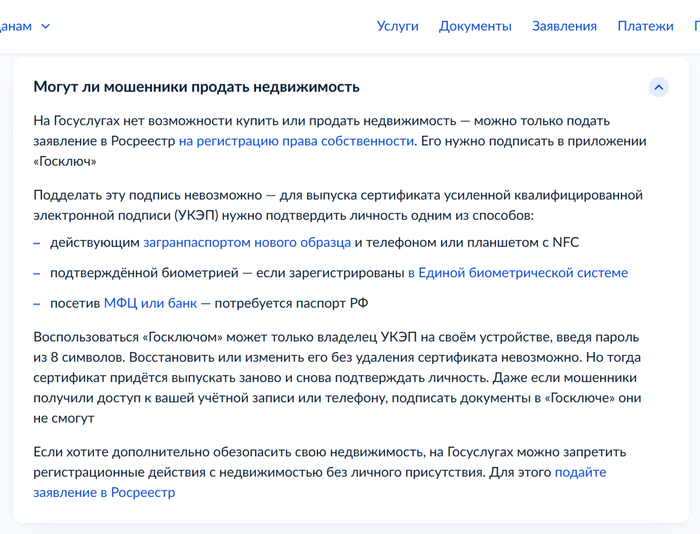Click the bullet dash before «действующим загранпаспортом»
700x534 pixels.
[37, 242]
